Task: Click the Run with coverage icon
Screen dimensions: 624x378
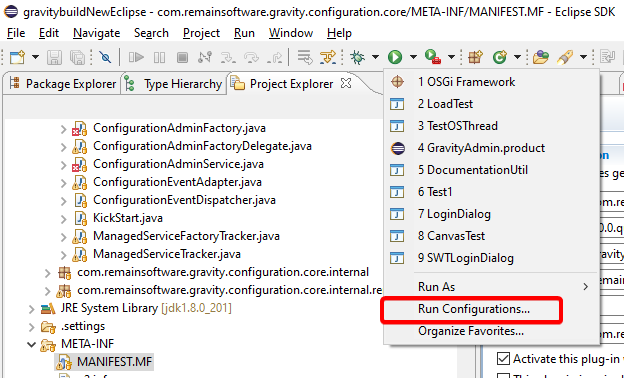Action: tap(433, 57)
